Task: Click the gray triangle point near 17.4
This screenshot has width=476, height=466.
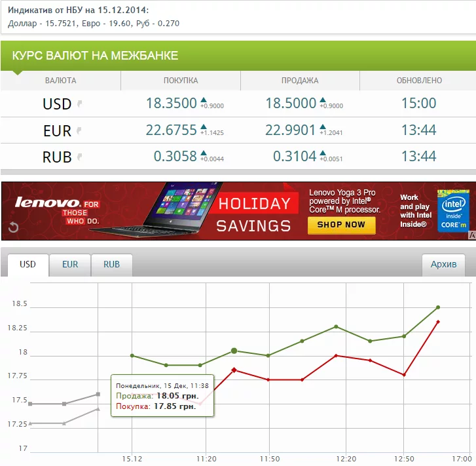Action: pyautogui.click(x=98, y=409)
